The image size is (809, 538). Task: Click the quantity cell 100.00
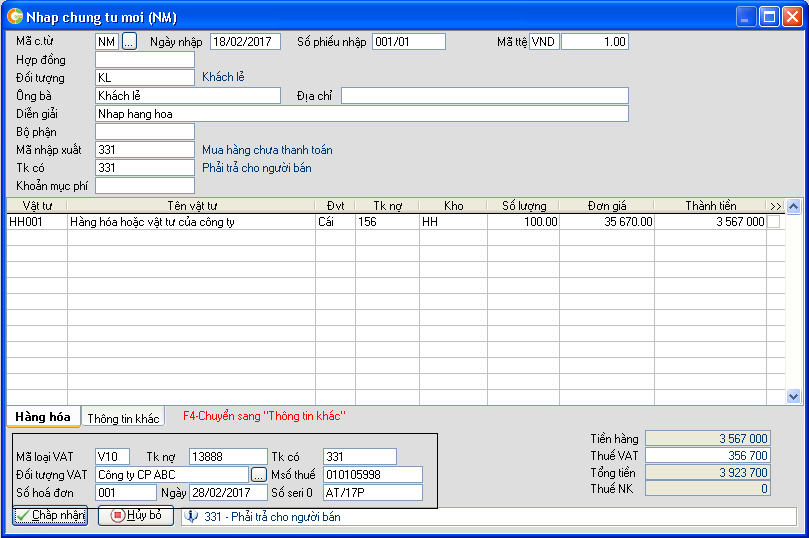(524, 222)
